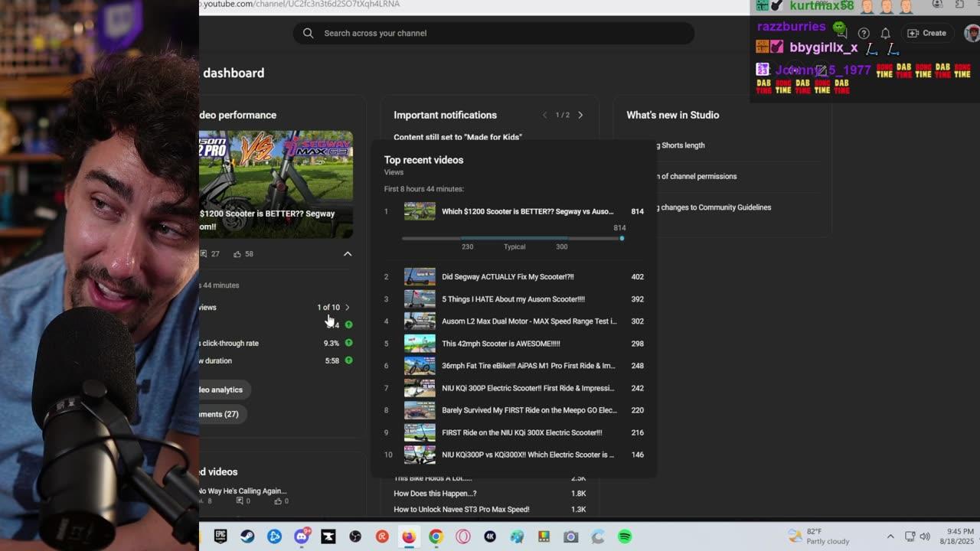Image resolution: width=980 pixels, height=551 pixels.
Task: Open 4K downloader from the taskbar
Action: click(490, 537)
